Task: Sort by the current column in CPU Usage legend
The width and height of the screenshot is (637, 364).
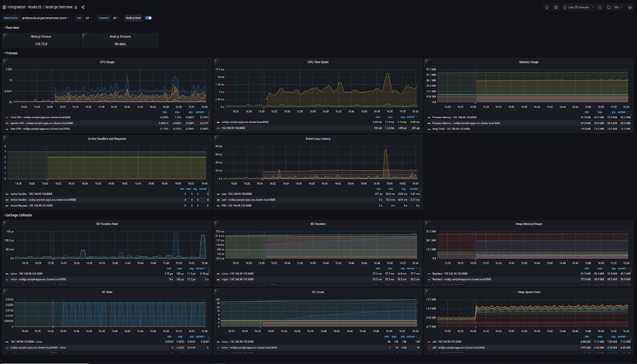Action: point(201,112)
